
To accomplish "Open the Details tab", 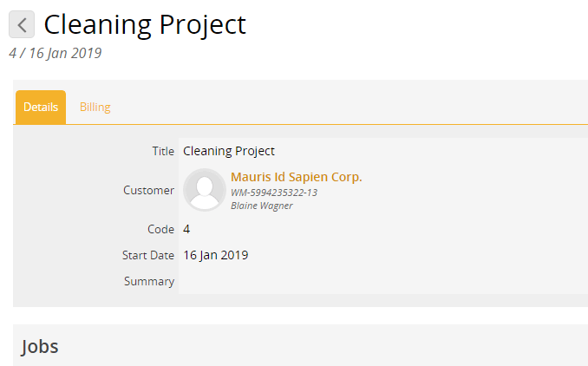I will pos(41,108).
